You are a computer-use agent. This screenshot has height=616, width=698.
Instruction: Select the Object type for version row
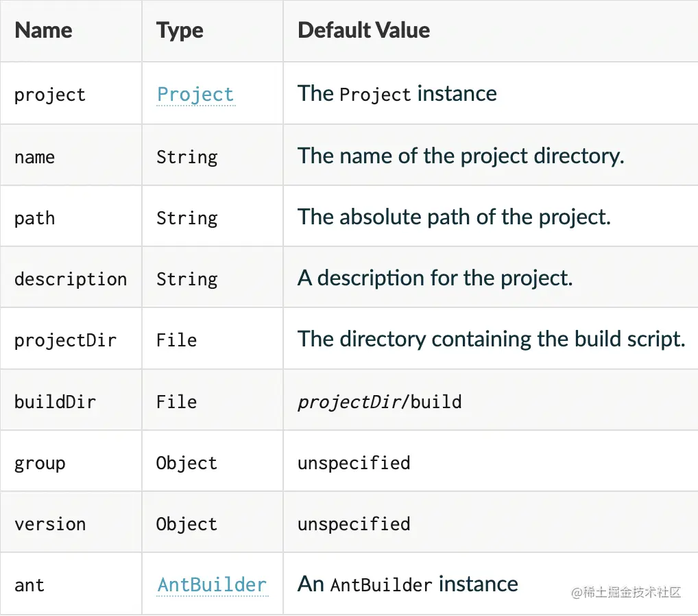[x=186, y=523]
